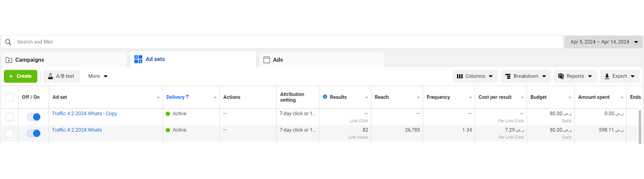Click the Results info icon
Screen dimensions: 644x179
pyautogui.click(x=325, y=97)
